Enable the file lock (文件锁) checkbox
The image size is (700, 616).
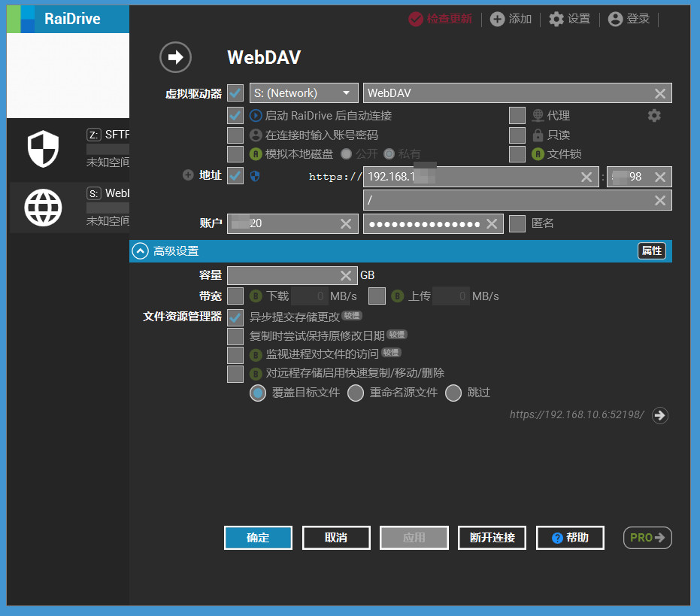tap(517, 154)
